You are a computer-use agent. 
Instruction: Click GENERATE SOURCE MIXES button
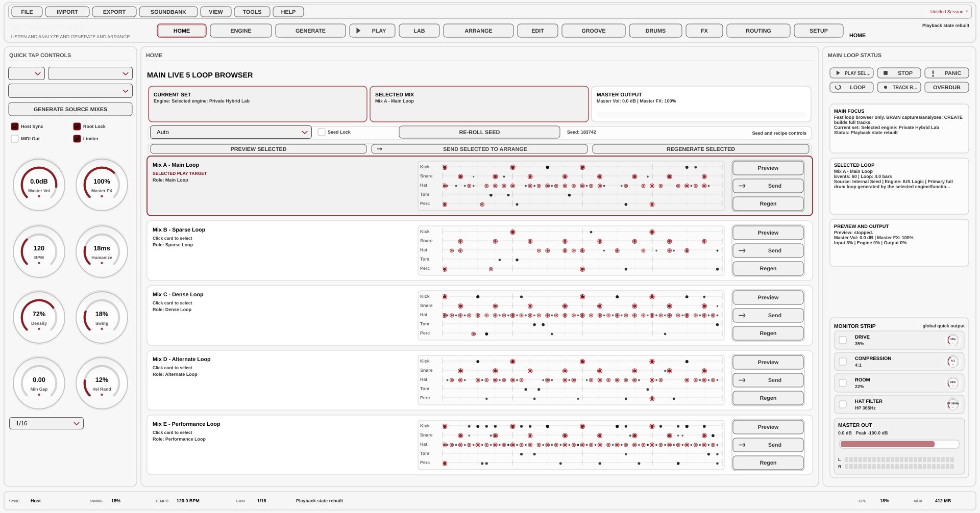point(70,109)
